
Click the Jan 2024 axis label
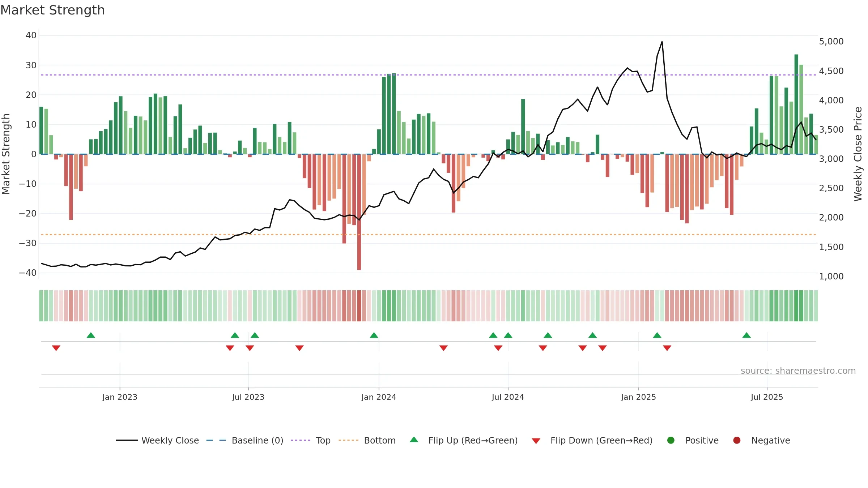click(x=379, y=397)
